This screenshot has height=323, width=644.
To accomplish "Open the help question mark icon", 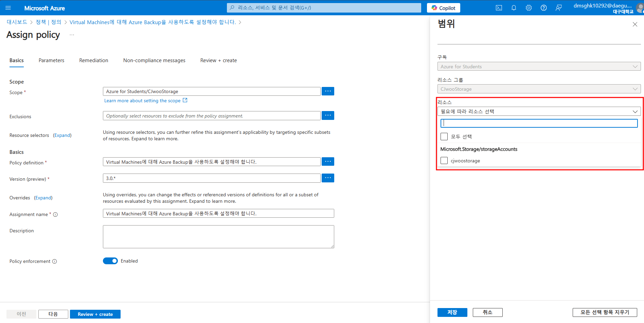I will (x=543, y=8).
